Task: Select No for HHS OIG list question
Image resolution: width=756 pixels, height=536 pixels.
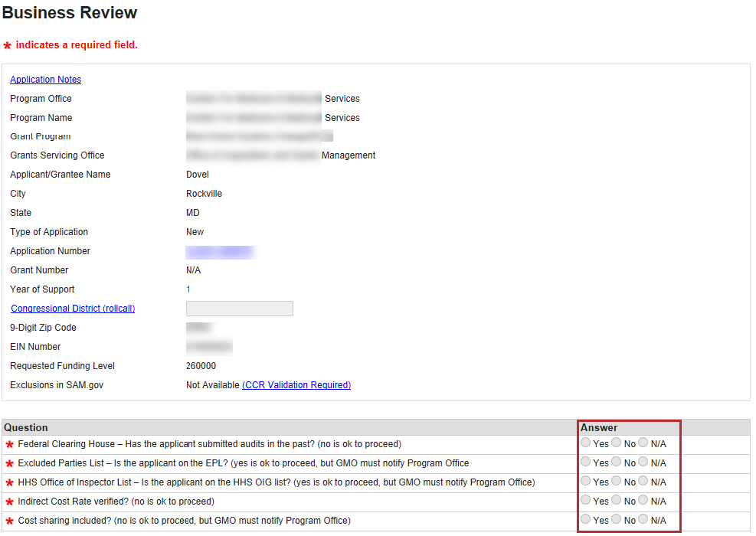Action: click(617, 482)
